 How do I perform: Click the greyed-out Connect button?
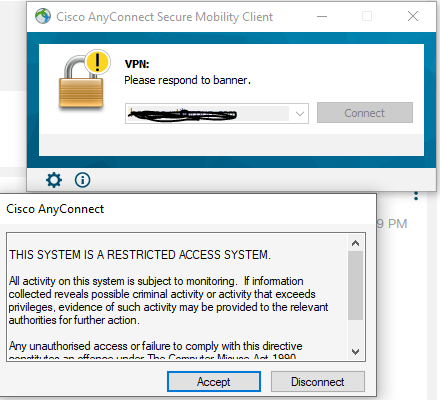click(365, 113)
